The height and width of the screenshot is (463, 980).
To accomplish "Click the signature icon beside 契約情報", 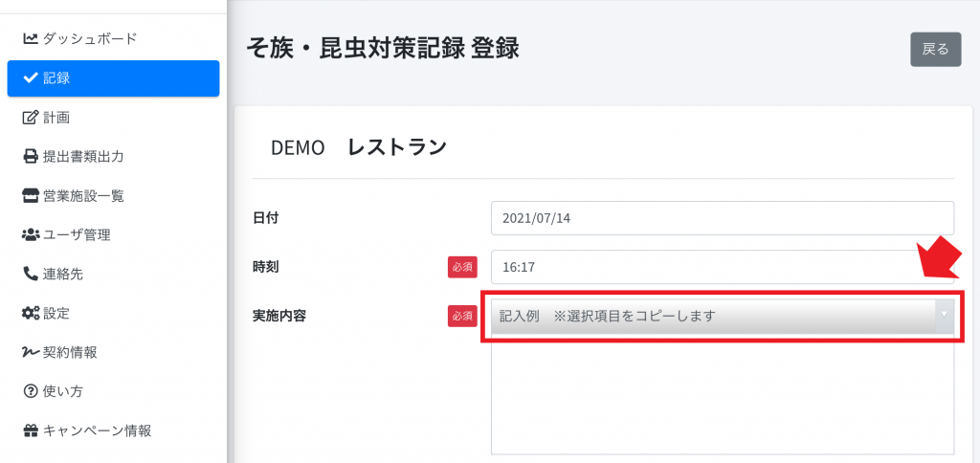I will click(x=31, y=352).
